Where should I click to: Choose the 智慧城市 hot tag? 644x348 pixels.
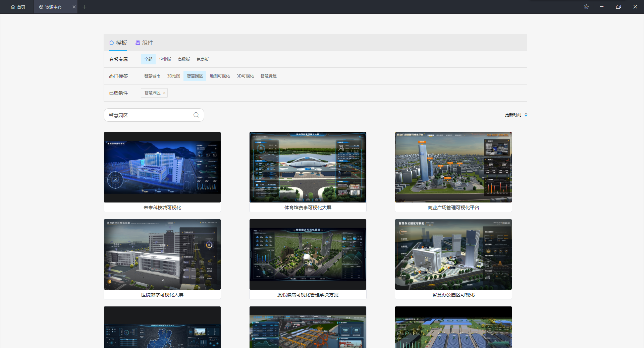pyautogui.click(x=152, y=76)
